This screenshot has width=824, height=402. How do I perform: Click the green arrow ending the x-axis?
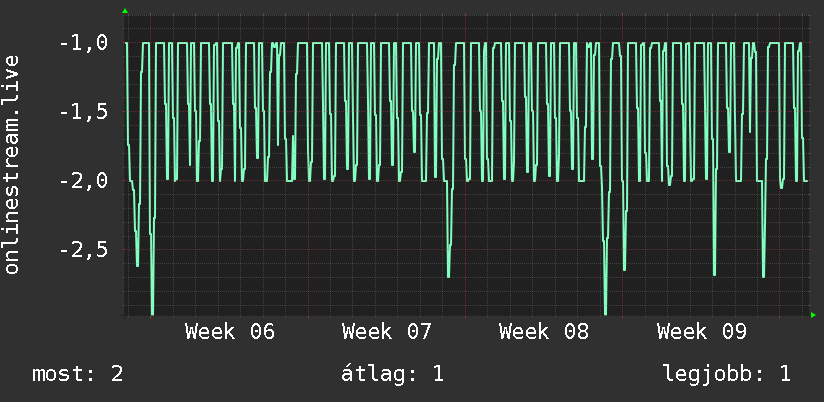813,315
